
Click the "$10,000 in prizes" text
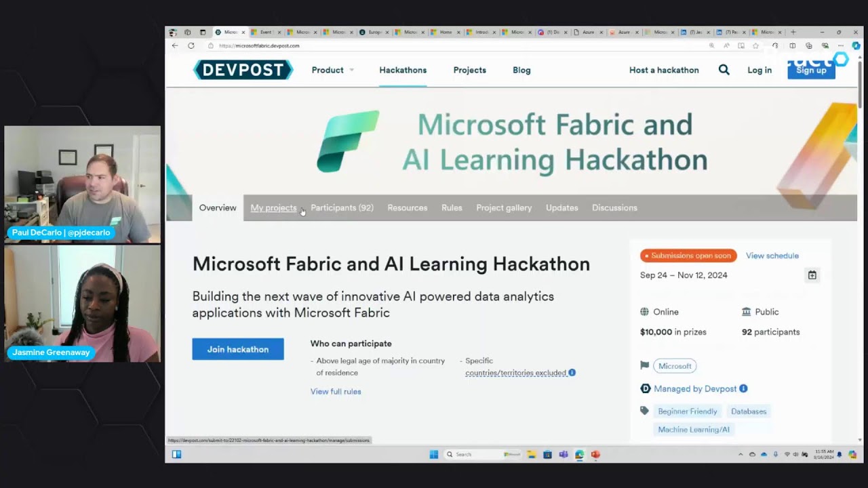(x=673, y=332)
